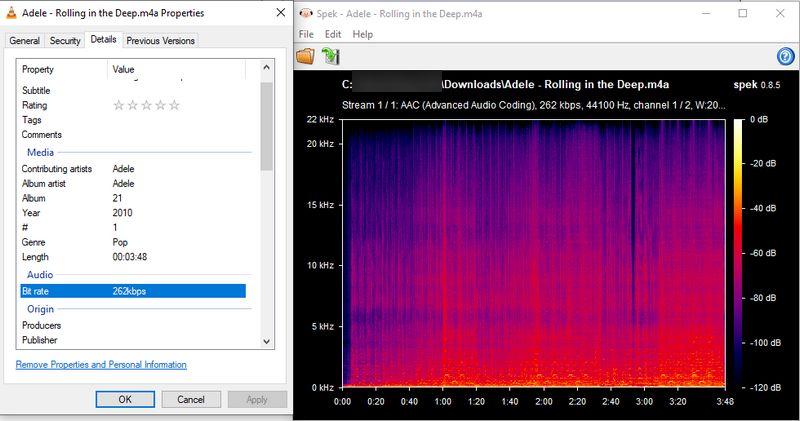Click the Spek app icon in title bar
This screenshot has width=800, height=421.
click(306, 14)
